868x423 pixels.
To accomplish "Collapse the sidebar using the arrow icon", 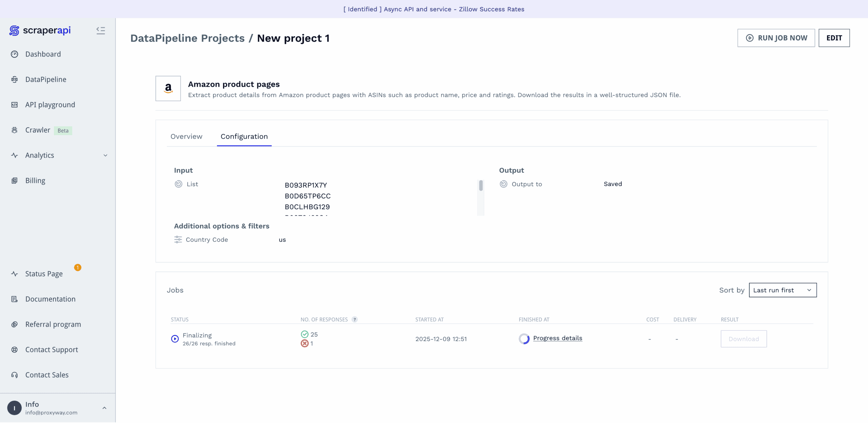I will coord(100,30).
